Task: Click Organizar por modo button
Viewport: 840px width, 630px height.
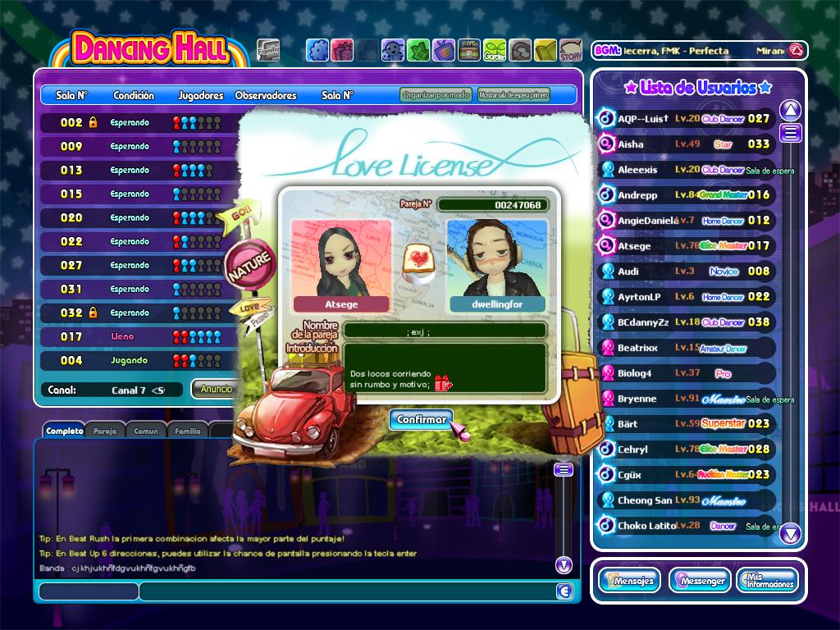Action: [x=436, y=95]
